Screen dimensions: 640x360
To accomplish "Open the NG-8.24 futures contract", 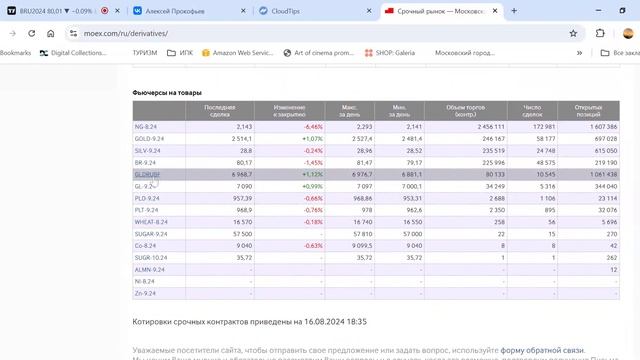I will point(146,127).
